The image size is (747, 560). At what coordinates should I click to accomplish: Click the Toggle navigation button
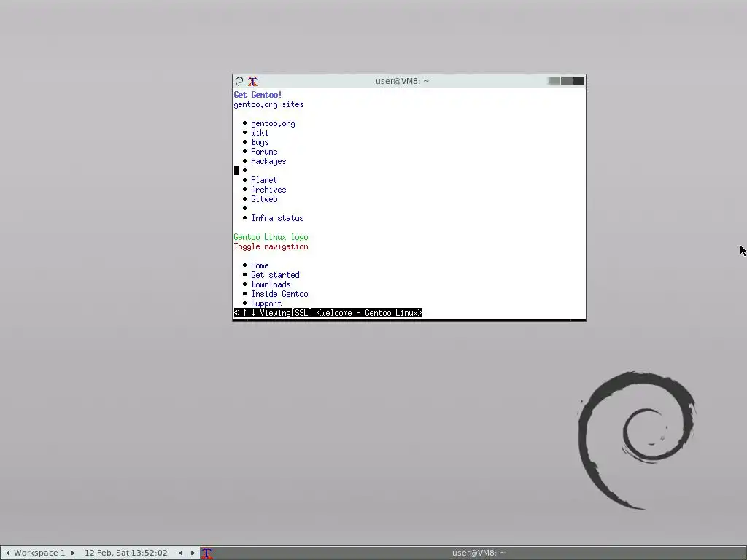click(271, 246)
